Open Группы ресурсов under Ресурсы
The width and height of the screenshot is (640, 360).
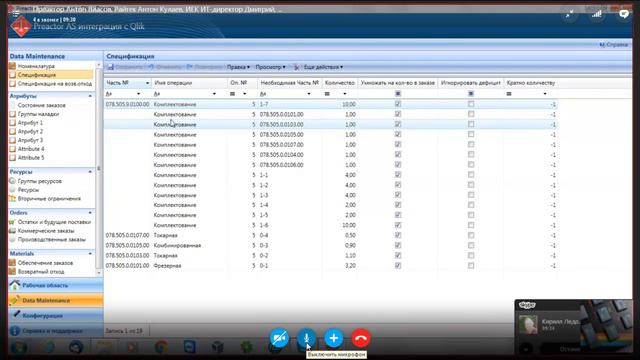[40, 181]
